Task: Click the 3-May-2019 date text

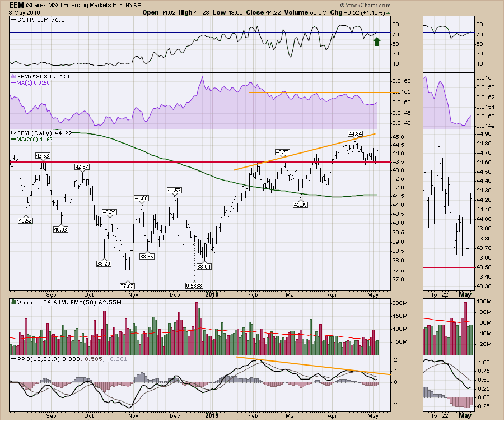Action: 25,13
